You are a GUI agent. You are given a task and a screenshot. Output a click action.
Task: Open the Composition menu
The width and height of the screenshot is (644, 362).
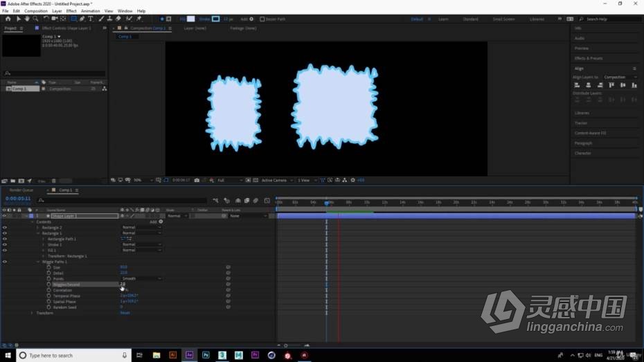point(36,11)
